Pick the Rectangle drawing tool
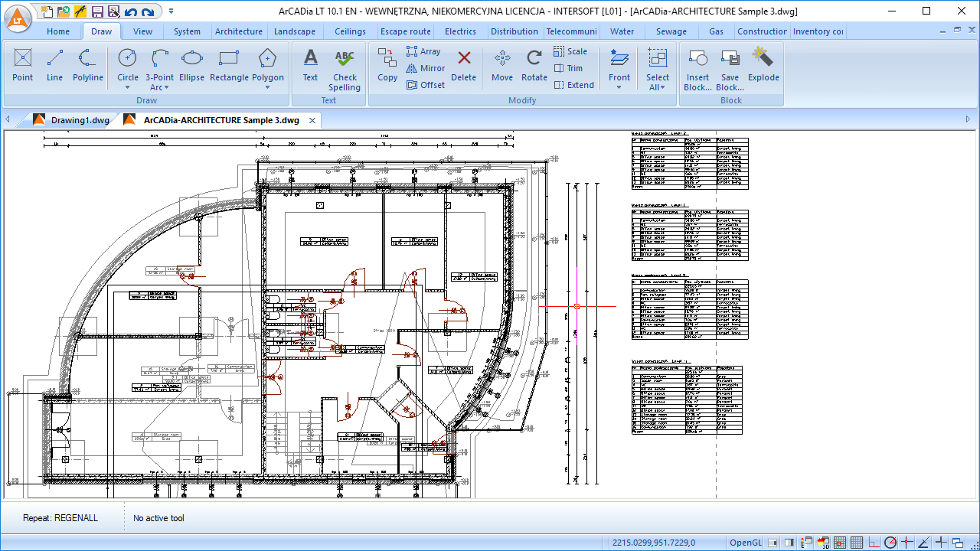 tap(229, 65)
